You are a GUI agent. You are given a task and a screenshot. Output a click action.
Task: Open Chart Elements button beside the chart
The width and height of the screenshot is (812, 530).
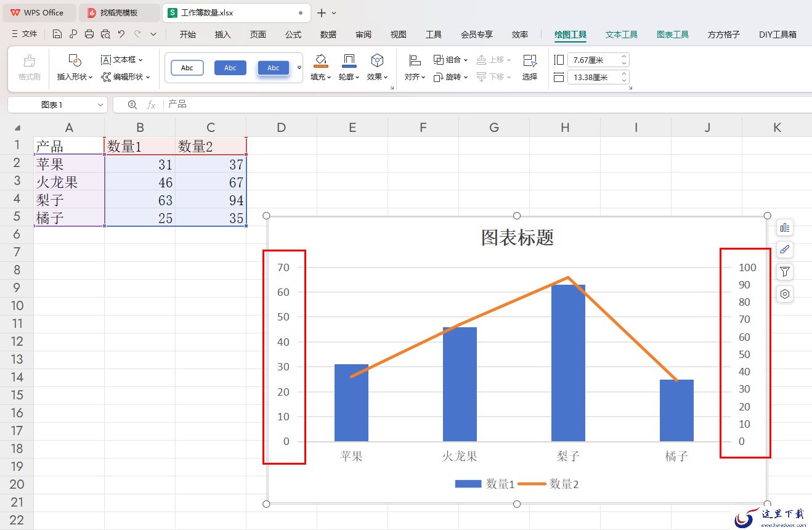[785, 228]
